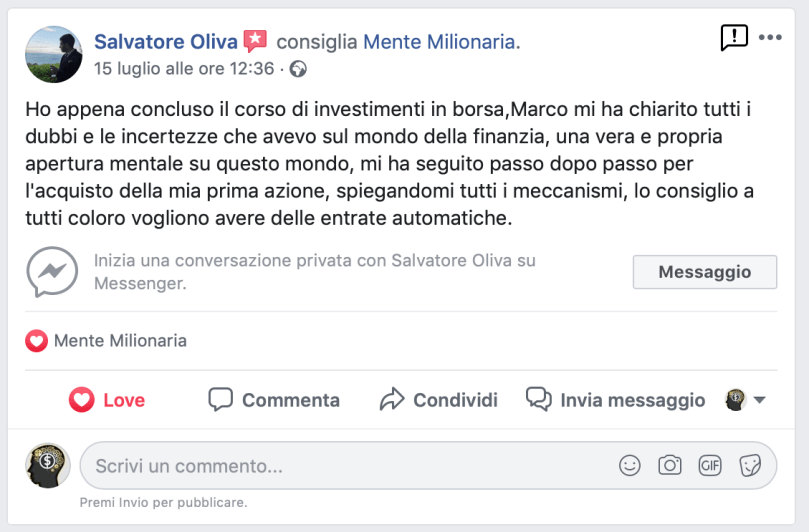809x532 pixels.
Task: Expand the comment-as identity dropdown arrow
Action: (759, 400)
